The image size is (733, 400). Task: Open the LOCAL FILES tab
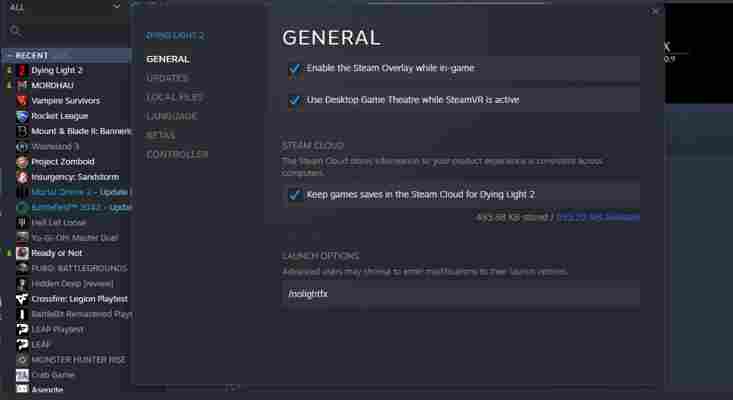[174, 97]
